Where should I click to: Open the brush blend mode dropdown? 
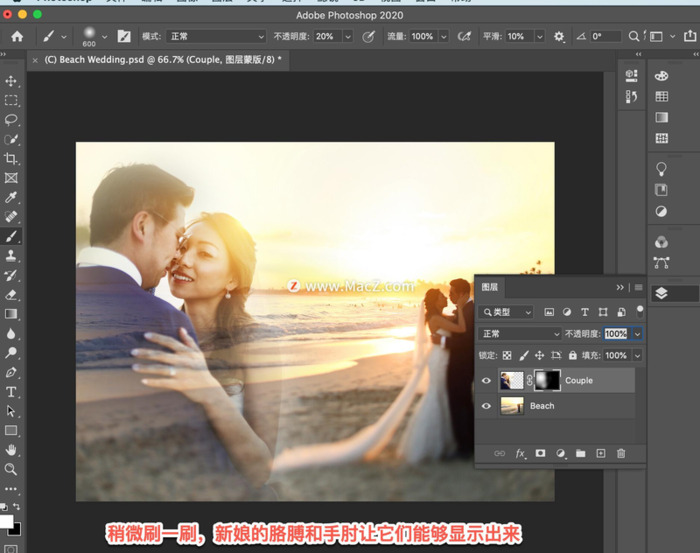(x=215, y=36)
